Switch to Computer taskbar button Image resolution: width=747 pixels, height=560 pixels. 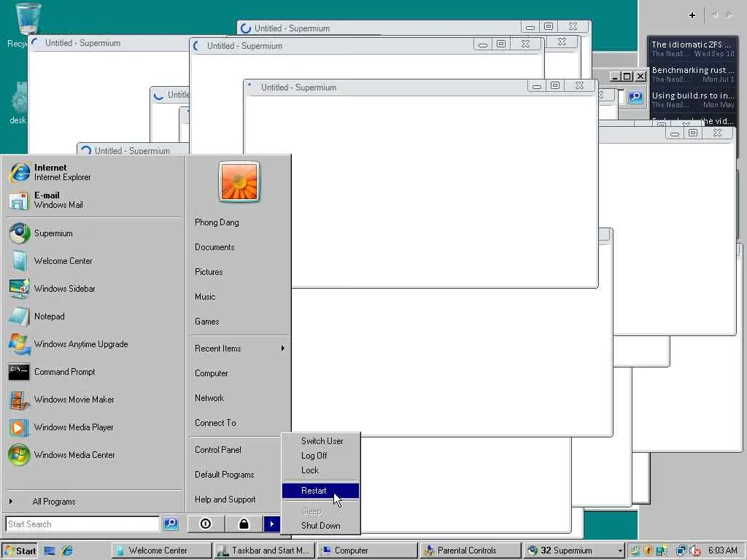368,551
